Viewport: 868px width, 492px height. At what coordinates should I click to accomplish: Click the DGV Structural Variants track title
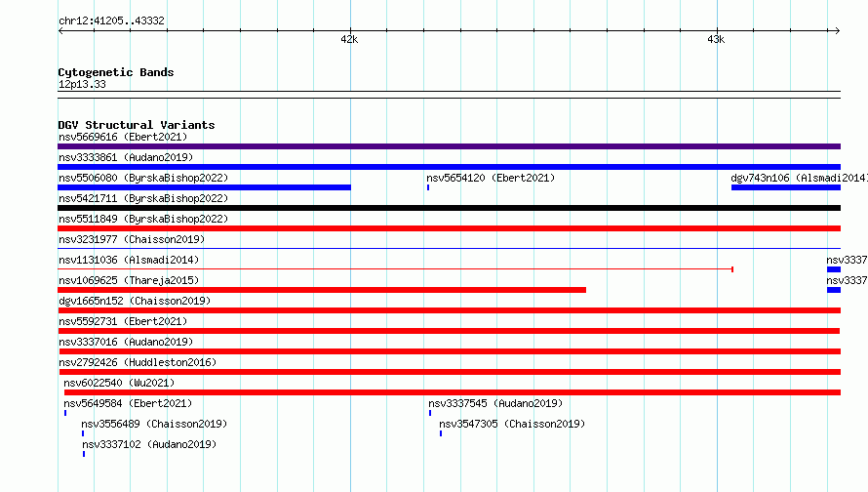pyautogui.click(x=137, y=125)
